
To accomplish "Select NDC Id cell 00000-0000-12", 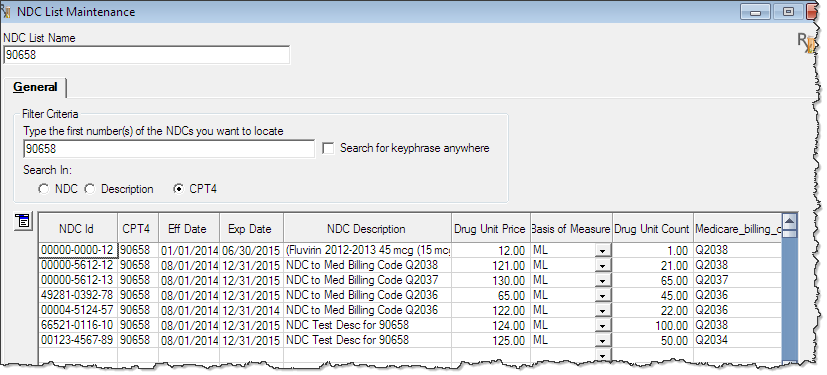I will [78, 250].
